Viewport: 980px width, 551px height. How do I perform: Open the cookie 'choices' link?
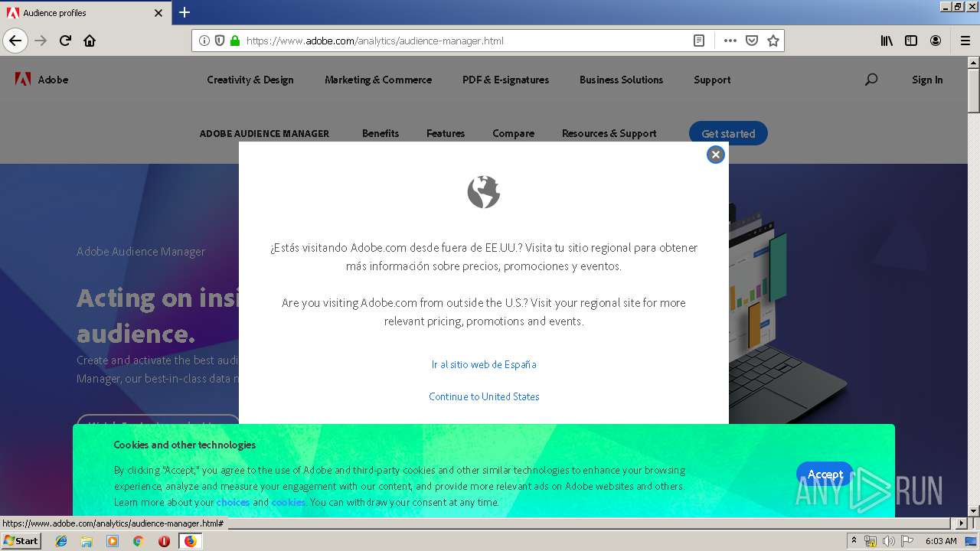click(x=233, y=502)
